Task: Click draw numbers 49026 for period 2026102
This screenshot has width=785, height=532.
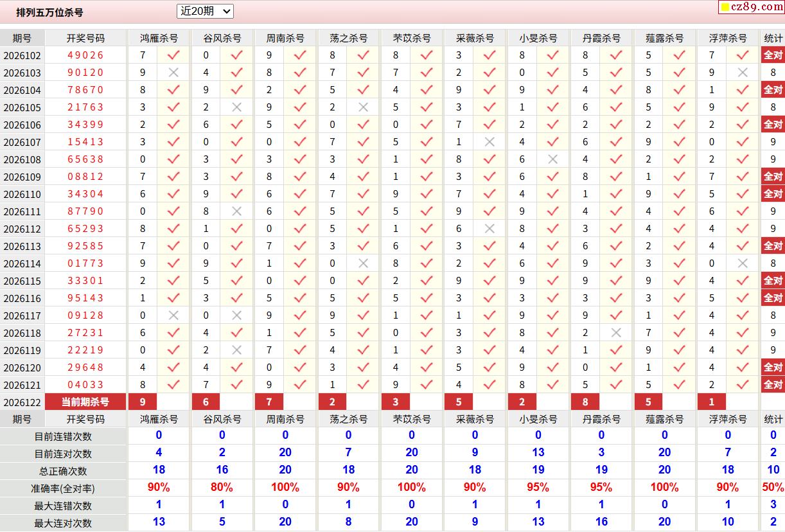Action: [x=85, y=55]
